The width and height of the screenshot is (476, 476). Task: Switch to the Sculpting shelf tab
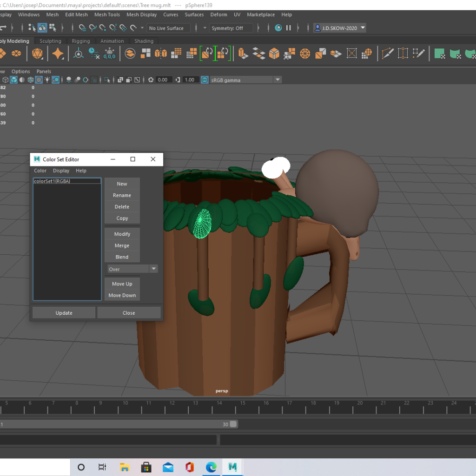click(50, 41)
